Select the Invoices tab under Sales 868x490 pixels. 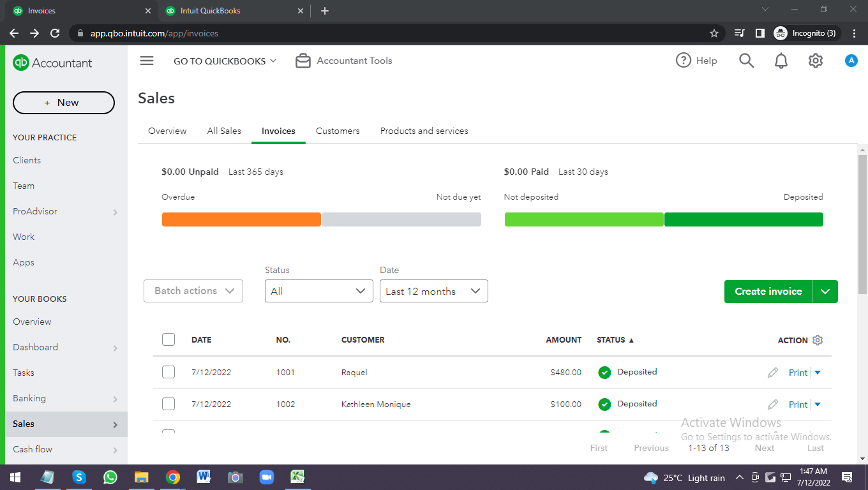(278, 131)
